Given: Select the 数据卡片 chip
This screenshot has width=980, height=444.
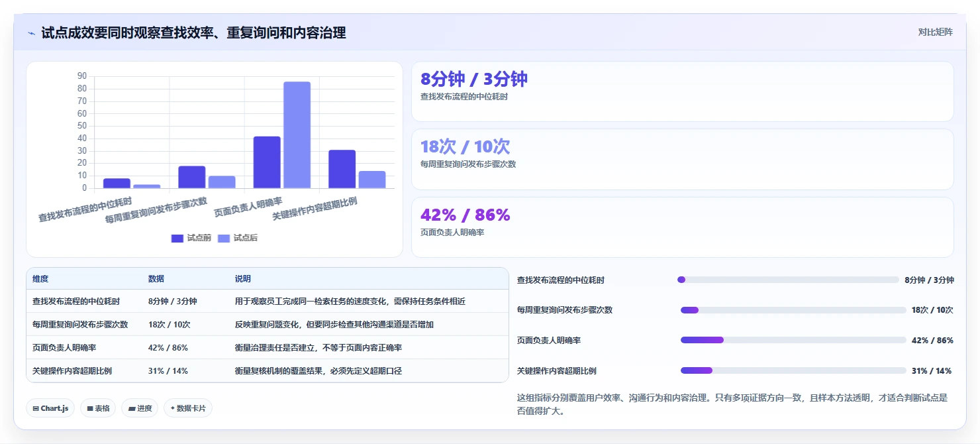Looking at the screenshot, I should pyautogui.click(x=188, y=408).
